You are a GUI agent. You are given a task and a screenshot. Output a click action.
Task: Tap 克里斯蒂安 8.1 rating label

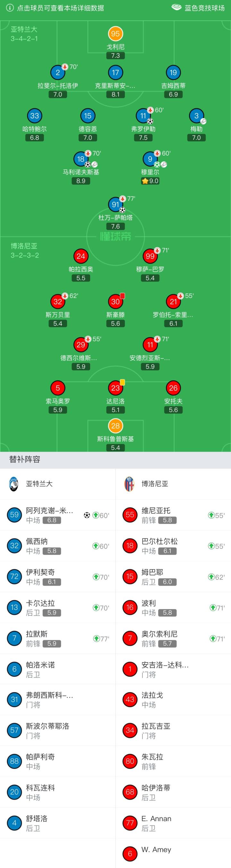click(x=115, y=94)
